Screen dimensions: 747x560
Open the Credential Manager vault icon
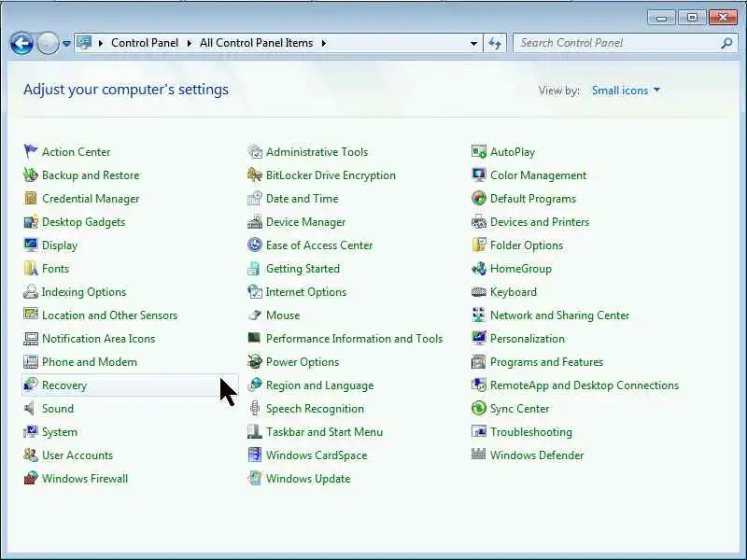pyautogui.click(x=31, y=198)
